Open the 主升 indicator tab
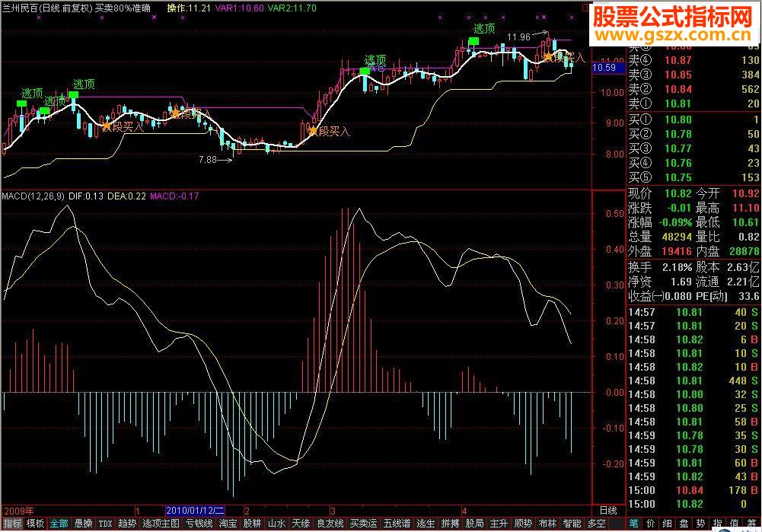This screenshot has height=532, width=762. pos(499,524)
